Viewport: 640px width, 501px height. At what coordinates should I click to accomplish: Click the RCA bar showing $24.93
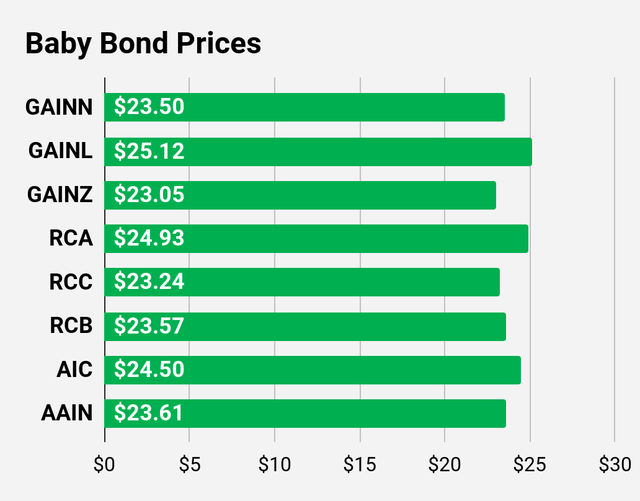pyautogui.click(x=316, y=239)
